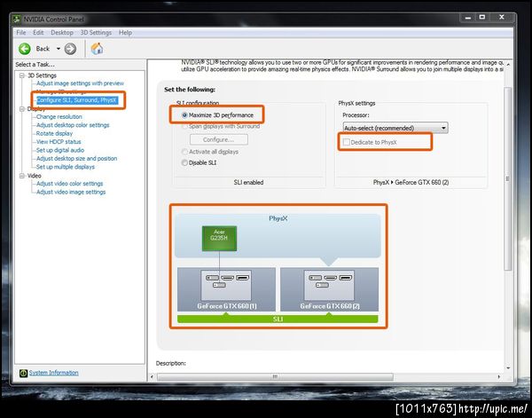Open Adjust video image settings

point(71,192)
